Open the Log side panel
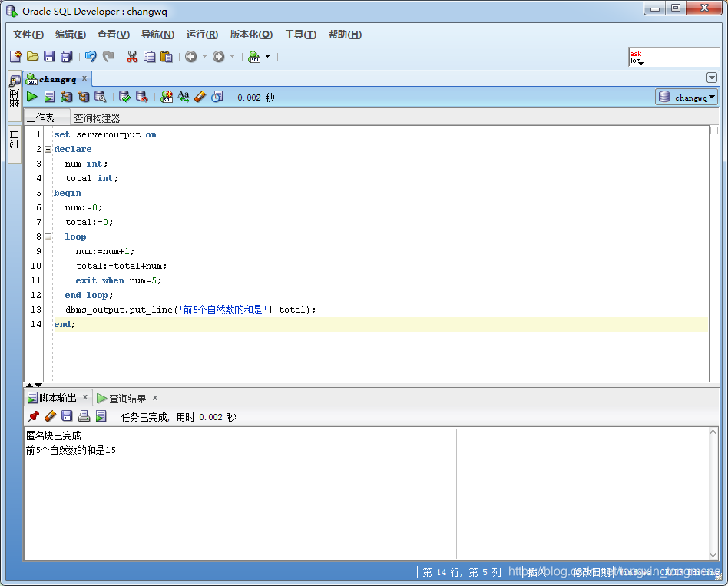The height and width of the screenshot is (586, 728). (x=15, y=144)
